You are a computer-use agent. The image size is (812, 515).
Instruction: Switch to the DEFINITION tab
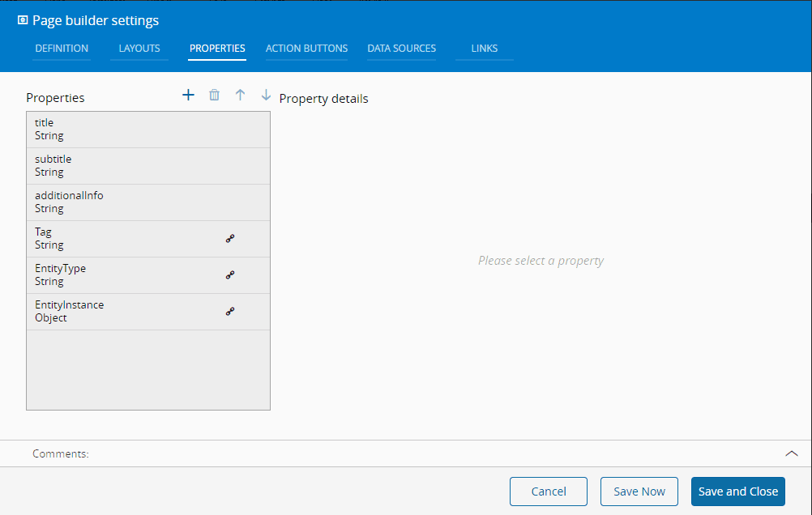(62, 49)
